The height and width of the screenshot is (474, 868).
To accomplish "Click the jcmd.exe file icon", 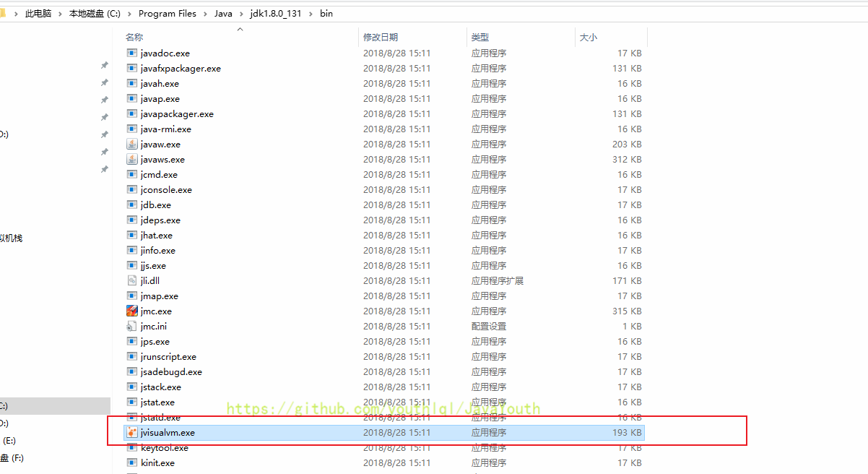I will 131,174.
